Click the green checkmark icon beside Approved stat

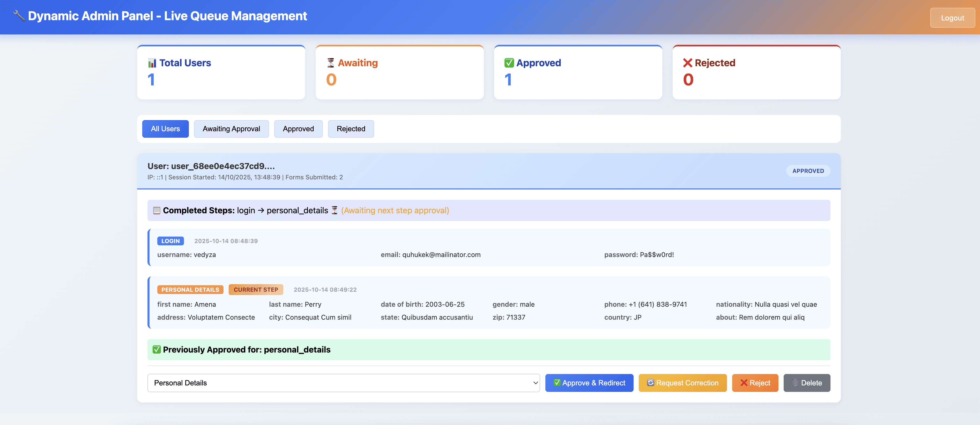(x=509, y=63)
